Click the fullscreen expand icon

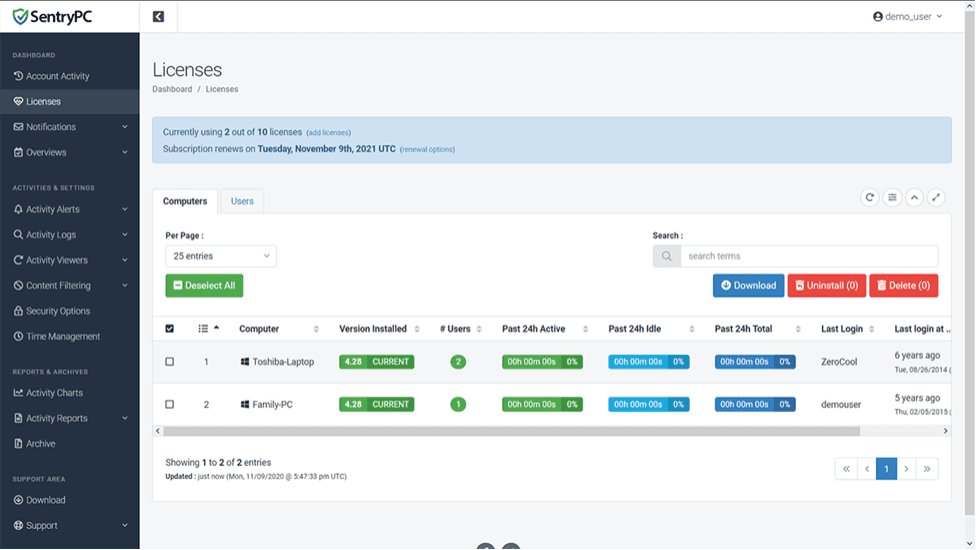coord(936,198)
